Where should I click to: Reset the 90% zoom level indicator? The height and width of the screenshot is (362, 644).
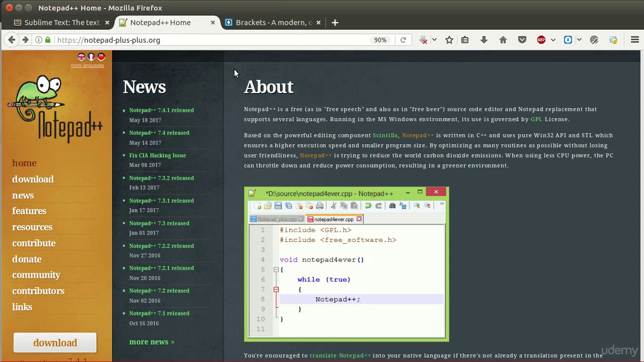tap(380, 40)
